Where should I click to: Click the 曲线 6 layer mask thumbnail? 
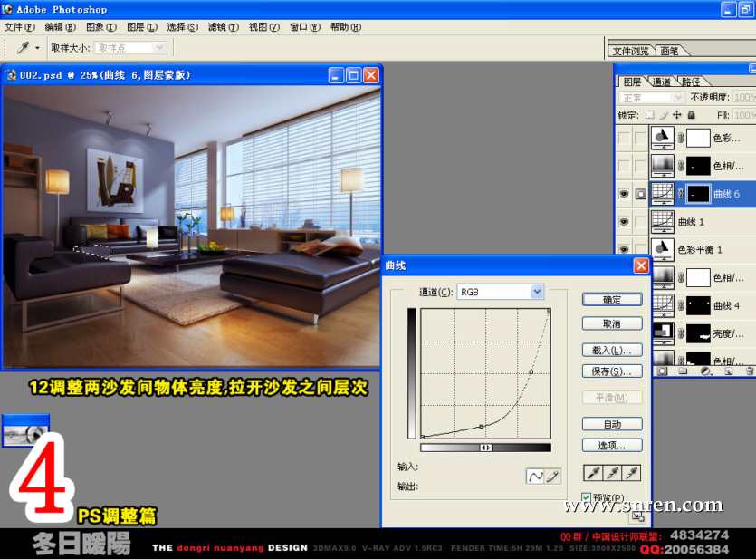698,194
